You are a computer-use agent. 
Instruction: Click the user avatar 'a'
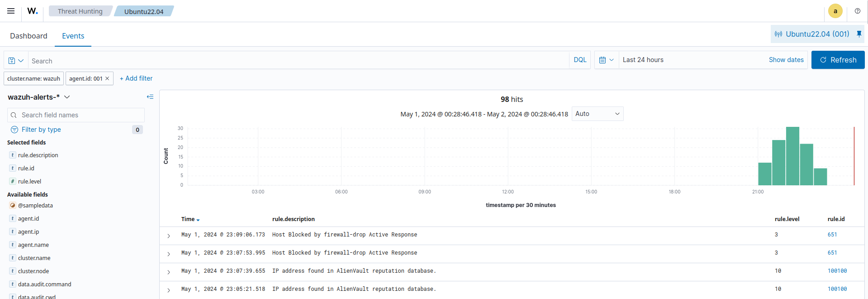(x=835, y=11)
